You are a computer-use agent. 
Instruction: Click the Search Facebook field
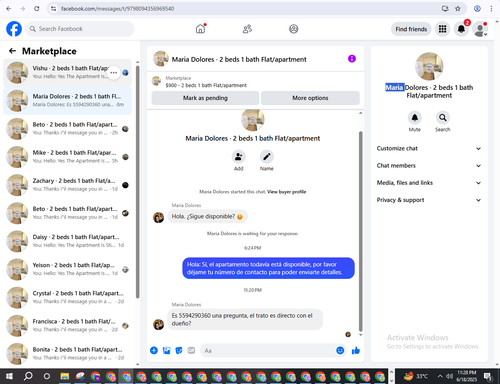tap(80, 29)
